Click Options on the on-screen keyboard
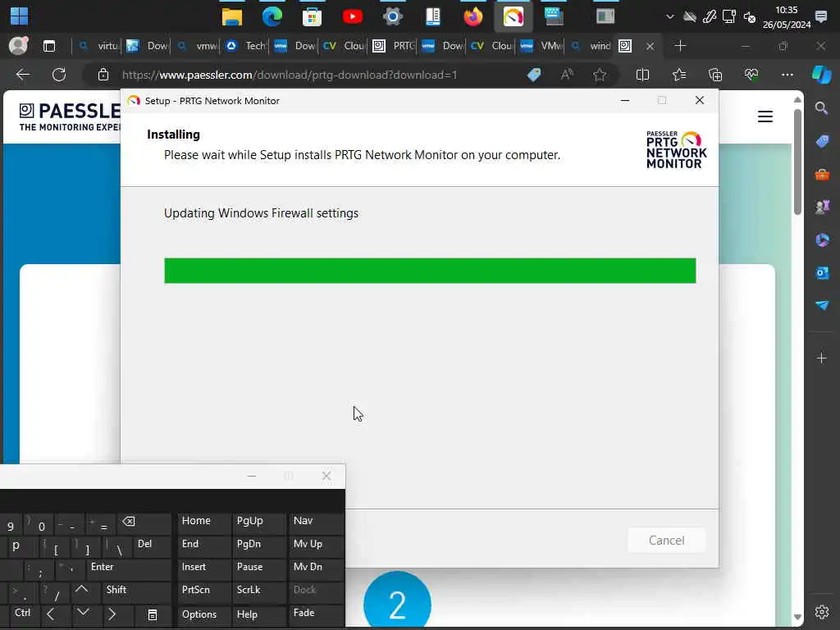Screen dimensions: 840x630 [204, 614]
